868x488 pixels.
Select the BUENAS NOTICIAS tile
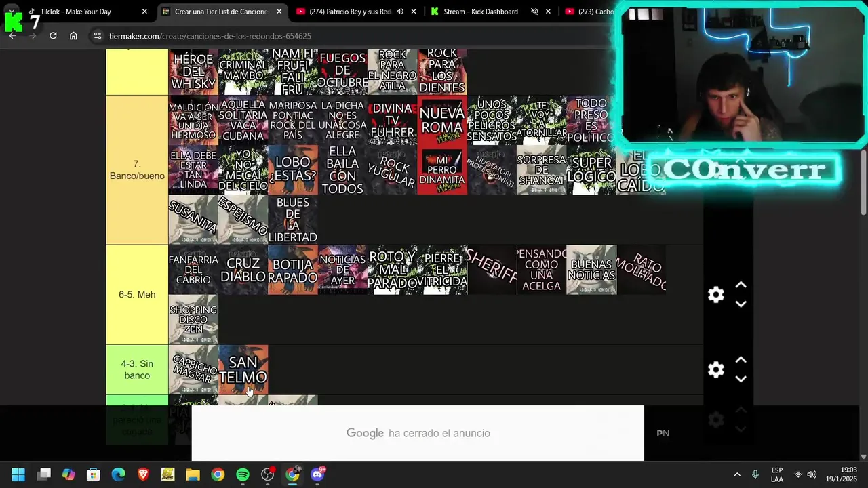click(591, 270)
